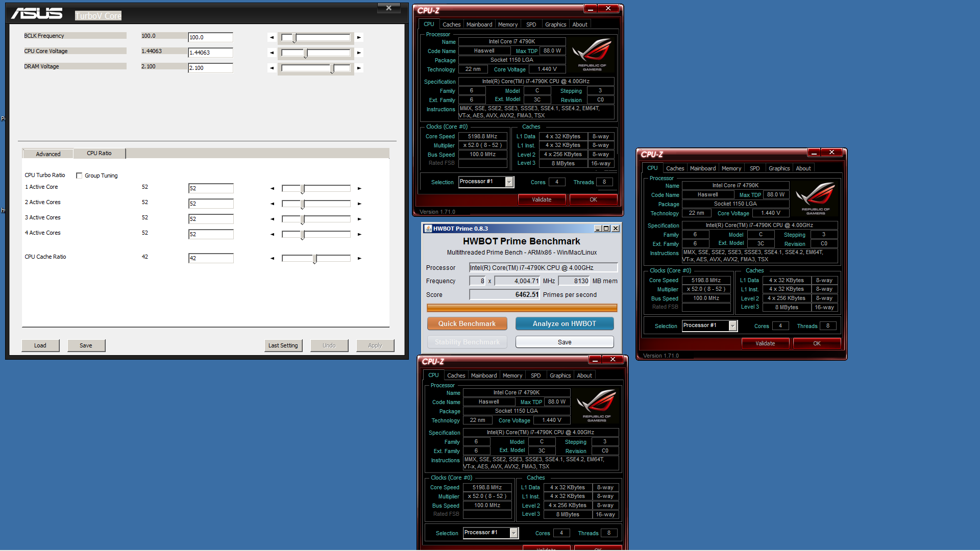Screen dimensions: 980x551
Task: Click the 1 Active Core slider
Action: click(316, 189)
